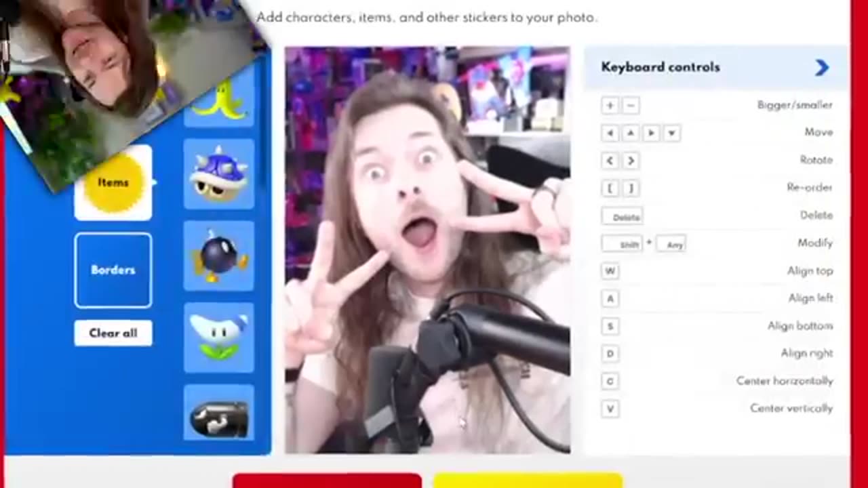
Task: Click the "Bigger/smaller" label
Action: [795, 105]
